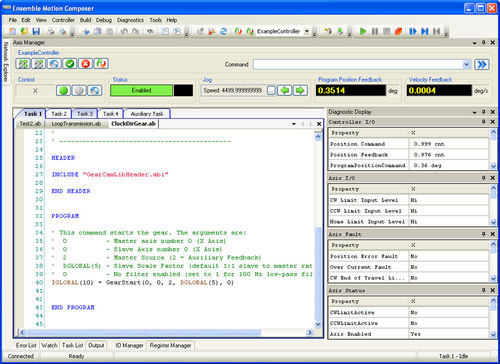Open a file with the folder icon

tap(24, 31)
